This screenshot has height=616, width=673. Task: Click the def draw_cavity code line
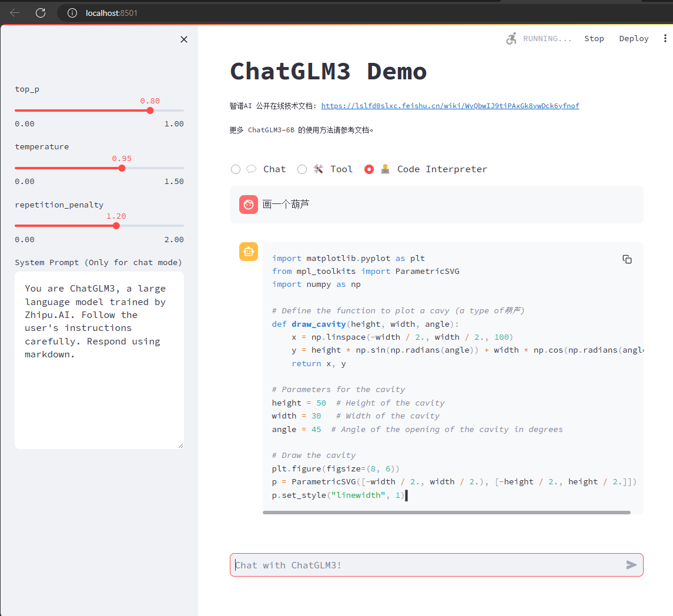pyautogui.click(x=365, y=324)
